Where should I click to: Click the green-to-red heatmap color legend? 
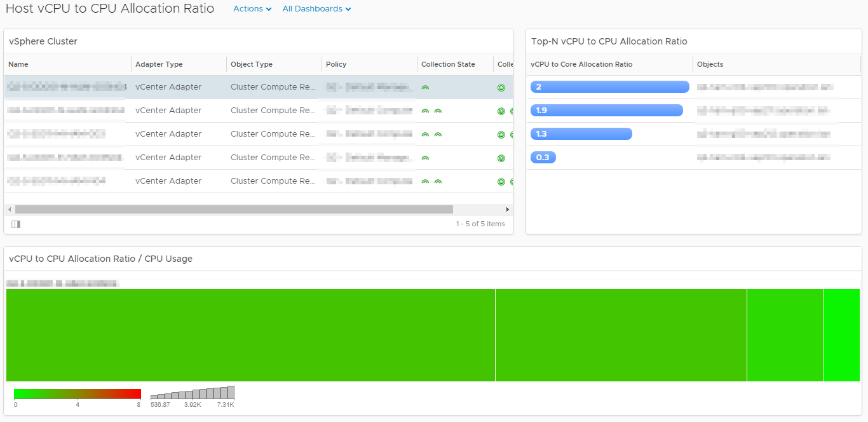pyautogui.click(x=77, y=394)
